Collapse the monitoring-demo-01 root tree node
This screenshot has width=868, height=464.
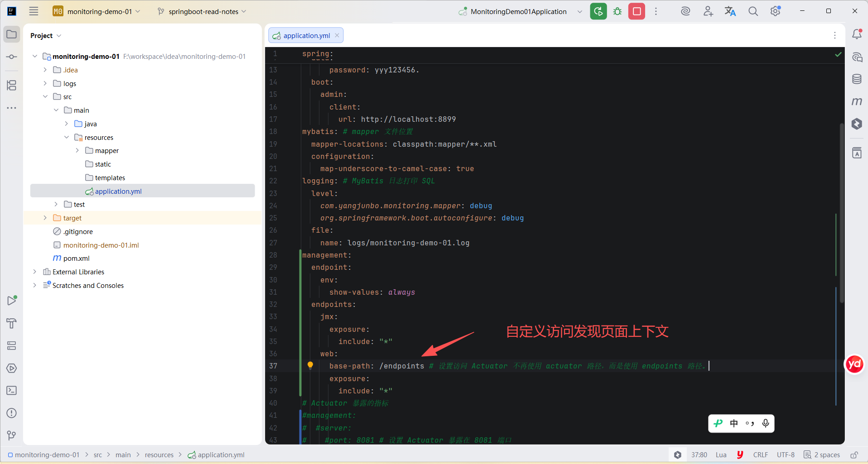[x=35, y=56]
